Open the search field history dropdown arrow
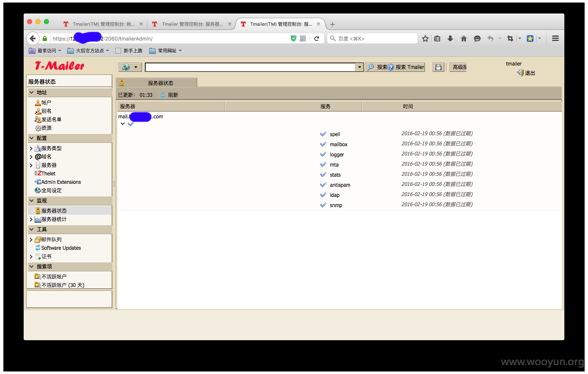This screenshot has width=588, height=374. point(359,67)
